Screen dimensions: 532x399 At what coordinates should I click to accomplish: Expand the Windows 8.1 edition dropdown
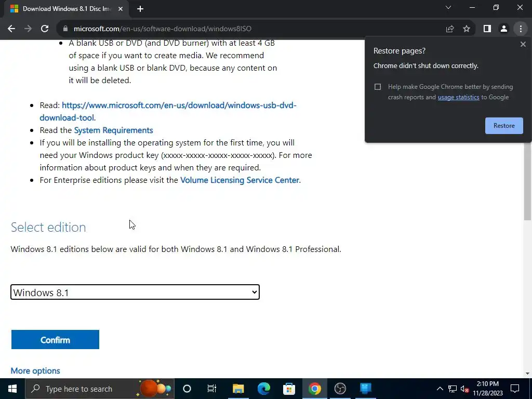(135, 292)
